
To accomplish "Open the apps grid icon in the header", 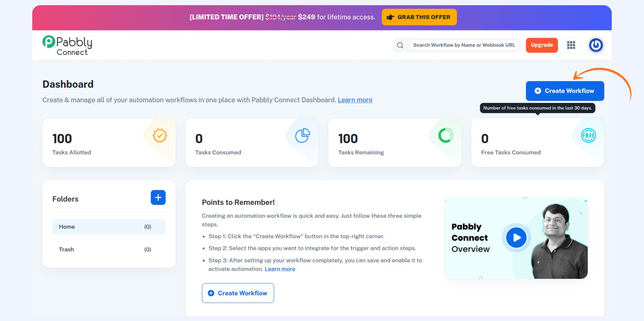I will click(571, 45).
